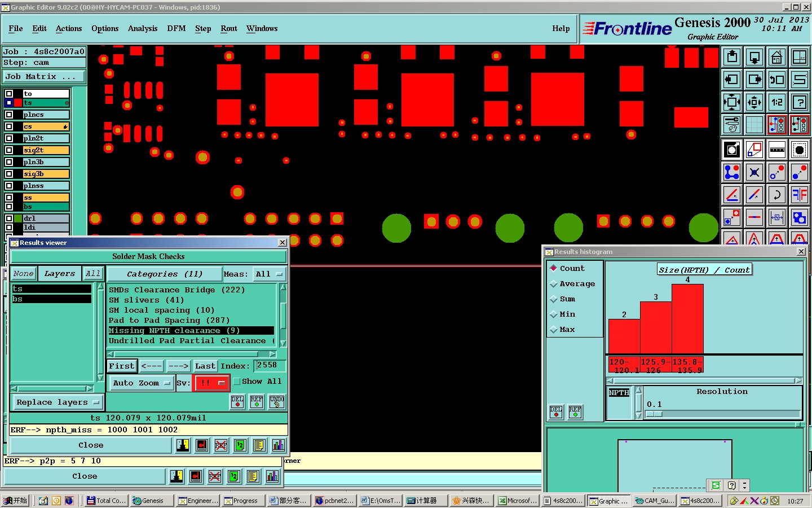The width and height of the screenshot is (812, 508).
Task: Click the blue overlapping shapes icon
Action: (x=800, y=217)
